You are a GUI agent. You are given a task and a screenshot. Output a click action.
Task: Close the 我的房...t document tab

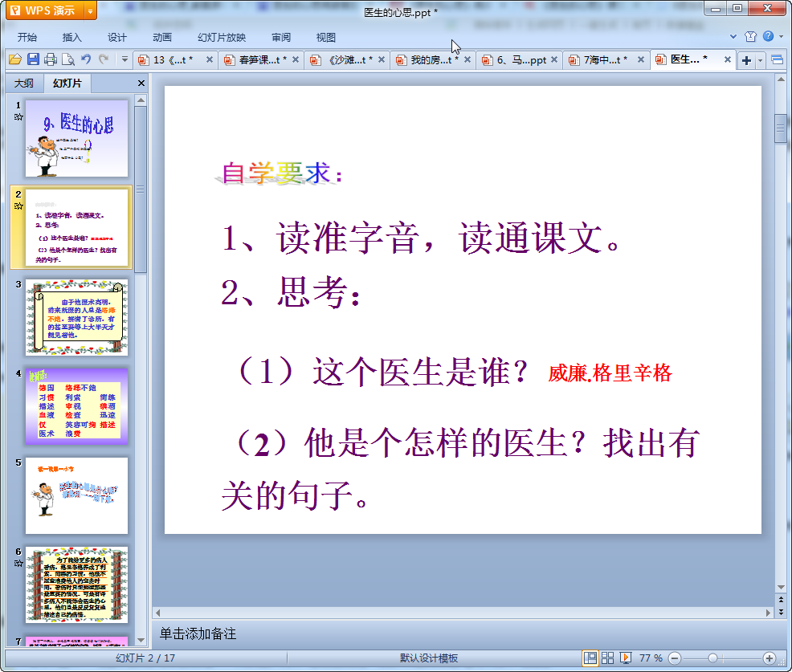click(467, 59)
